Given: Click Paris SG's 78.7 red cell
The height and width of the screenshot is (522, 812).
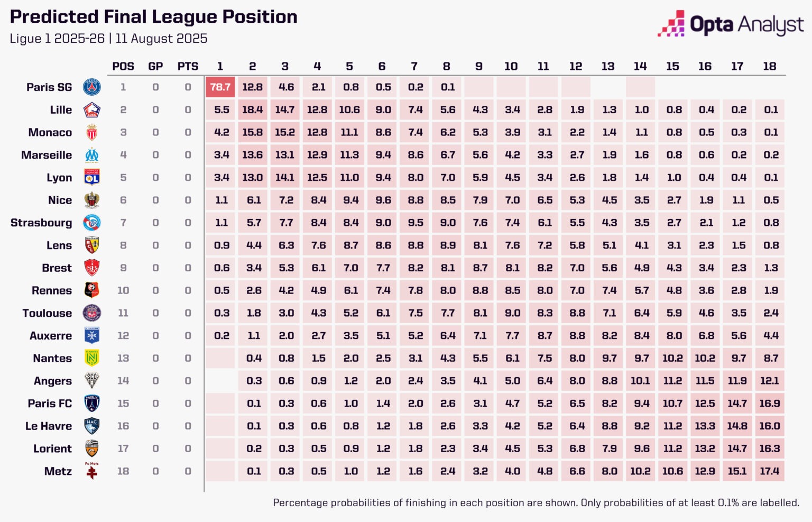Looking at the screenshot, I should pyautogui.click(x=220, y=87).
